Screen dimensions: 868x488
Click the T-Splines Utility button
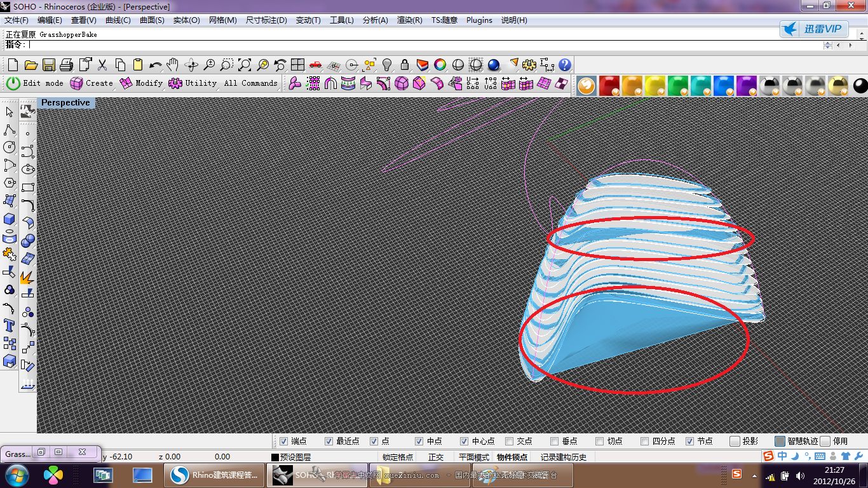click(x=193, y=83)
